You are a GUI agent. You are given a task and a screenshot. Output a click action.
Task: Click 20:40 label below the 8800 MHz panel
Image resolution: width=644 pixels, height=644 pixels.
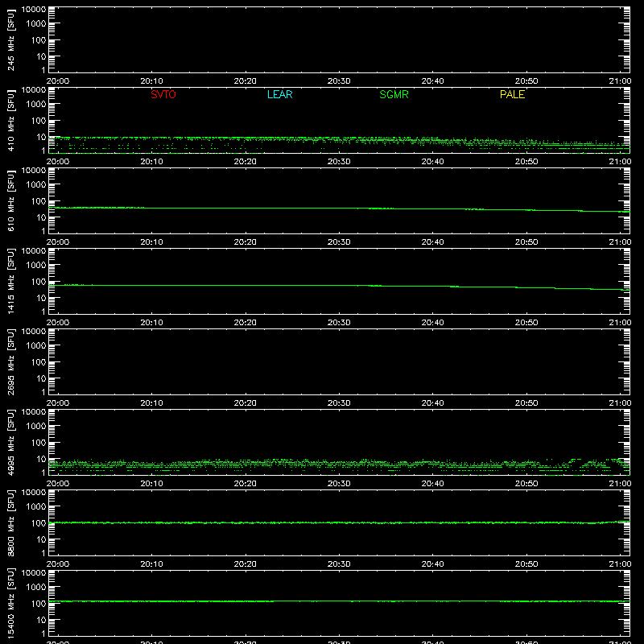click(432, 564)
